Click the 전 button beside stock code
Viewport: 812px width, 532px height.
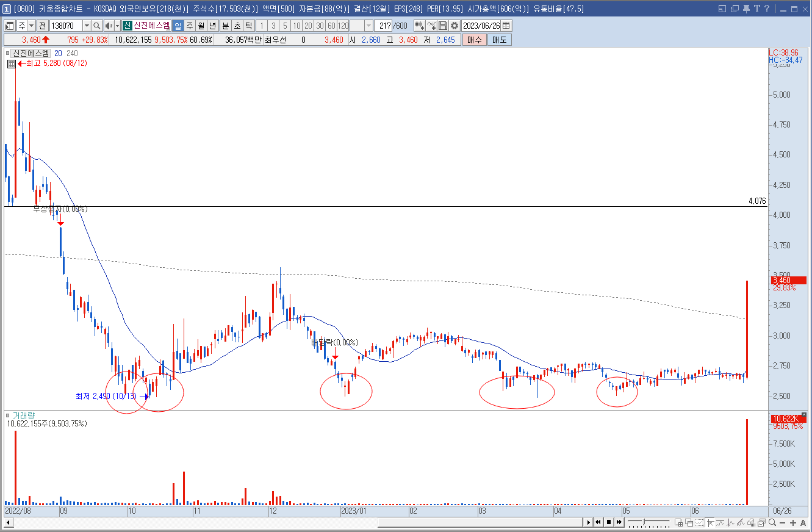coord(42,26)
